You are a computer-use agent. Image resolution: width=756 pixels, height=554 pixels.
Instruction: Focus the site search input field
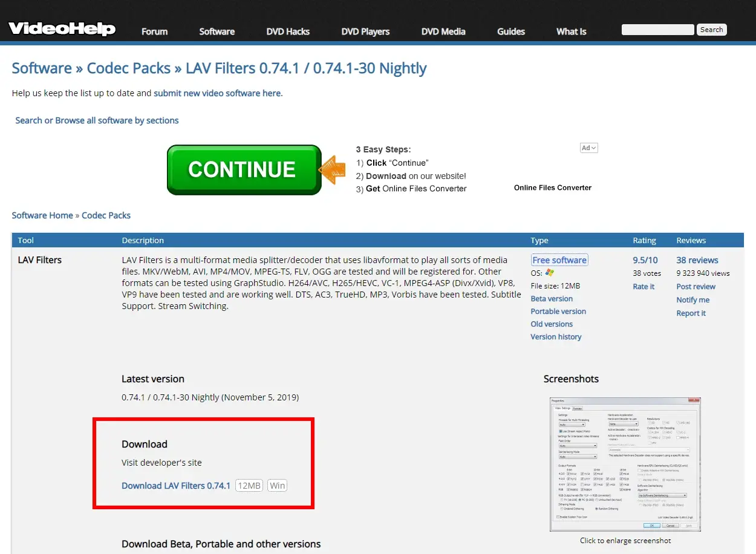[x=658, y=30]
